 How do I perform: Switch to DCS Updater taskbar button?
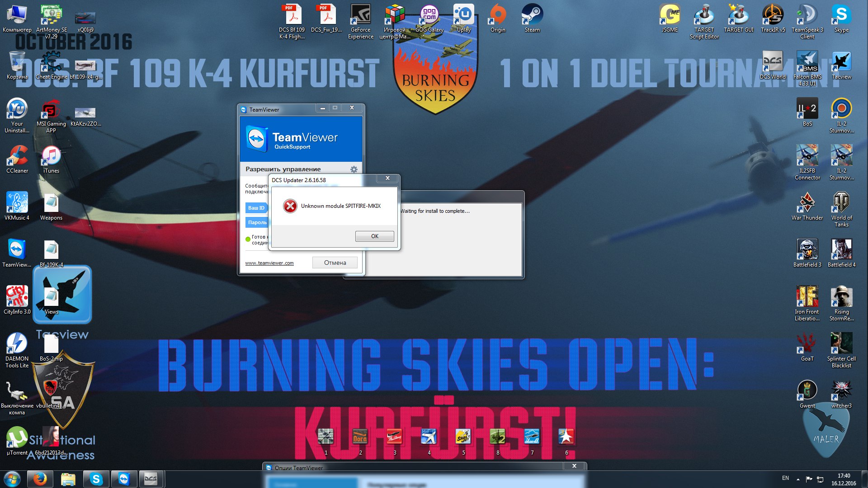click(151, 479)
